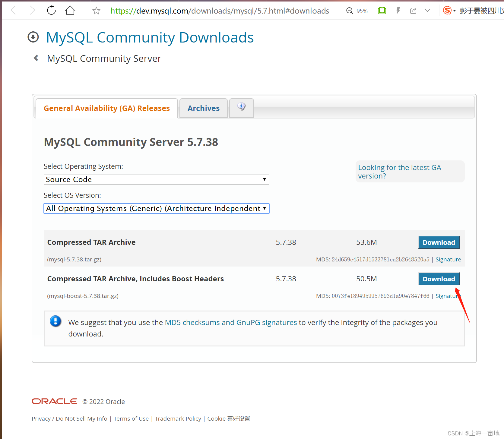Viewport: 504px width, 439px height.
Task: Download the TAR Archive with Boost Headers
Action: 439,279
